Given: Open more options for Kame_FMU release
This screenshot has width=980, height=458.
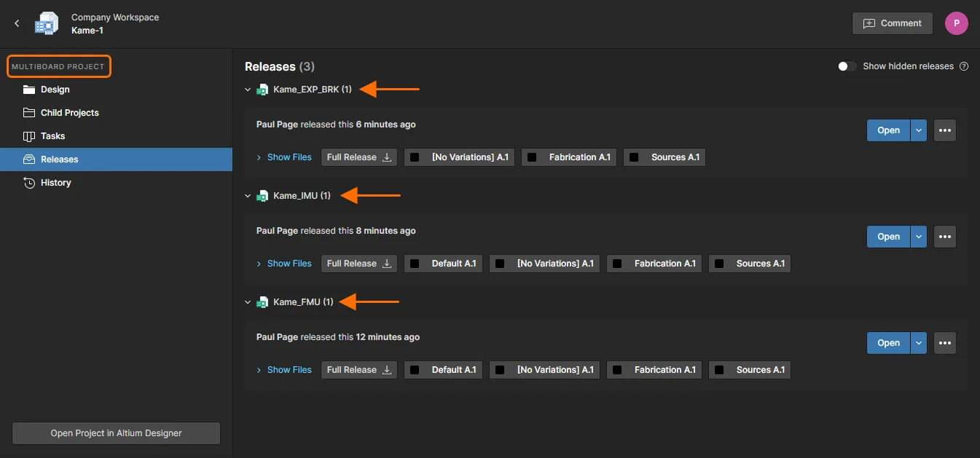Looking at the screenshot, I should [945, 343].
